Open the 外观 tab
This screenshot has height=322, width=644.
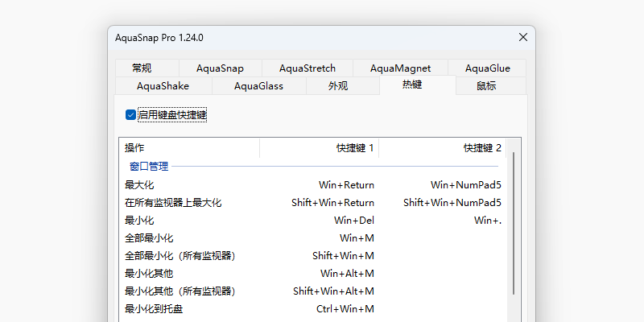coord(338,86)
